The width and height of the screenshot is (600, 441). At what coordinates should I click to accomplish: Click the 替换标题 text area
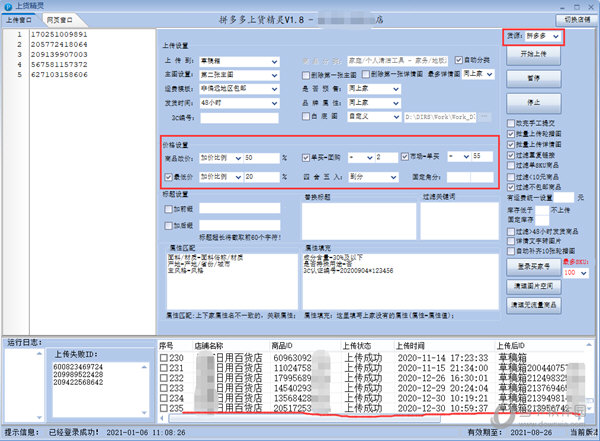coord(359,221)
